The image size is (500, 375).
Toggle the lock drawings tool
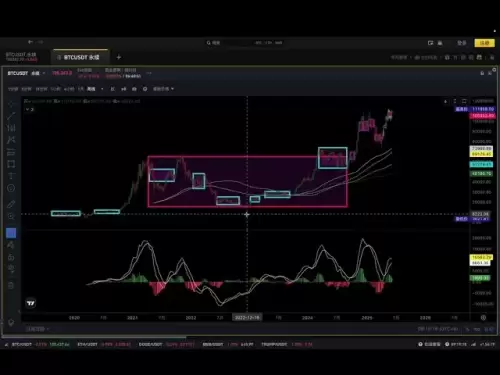[11, 257]
